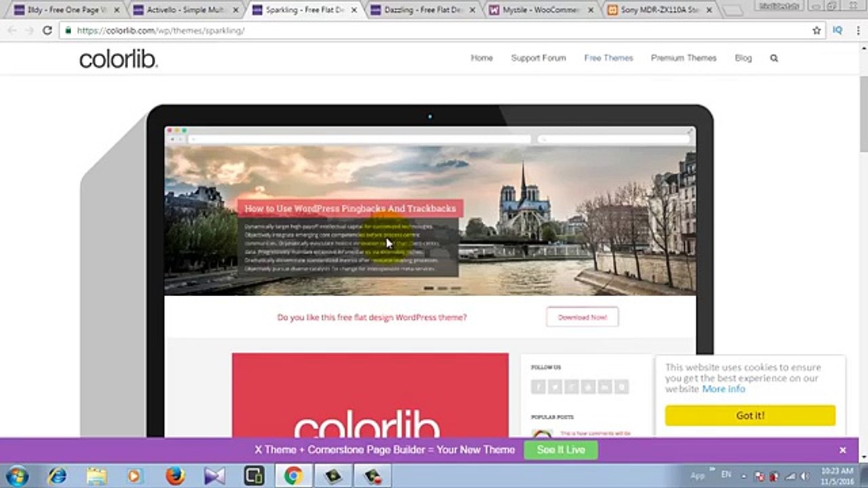Screen dimensions: 868x488
Task: Close the Activello tab
Action: point(235,10)
